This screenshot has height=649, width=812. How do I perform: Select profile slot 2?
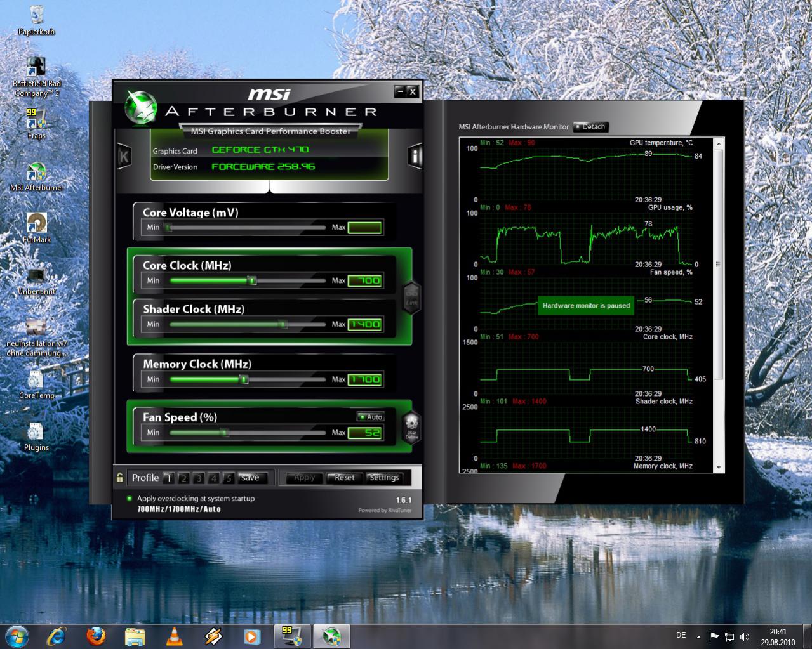183,478
